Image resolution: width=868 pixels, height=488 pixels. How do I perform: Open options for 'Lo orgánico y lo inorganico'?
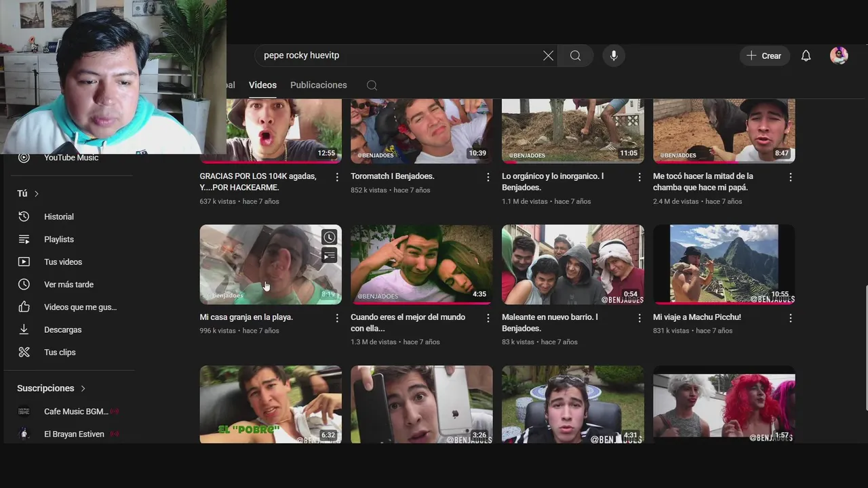639,177
